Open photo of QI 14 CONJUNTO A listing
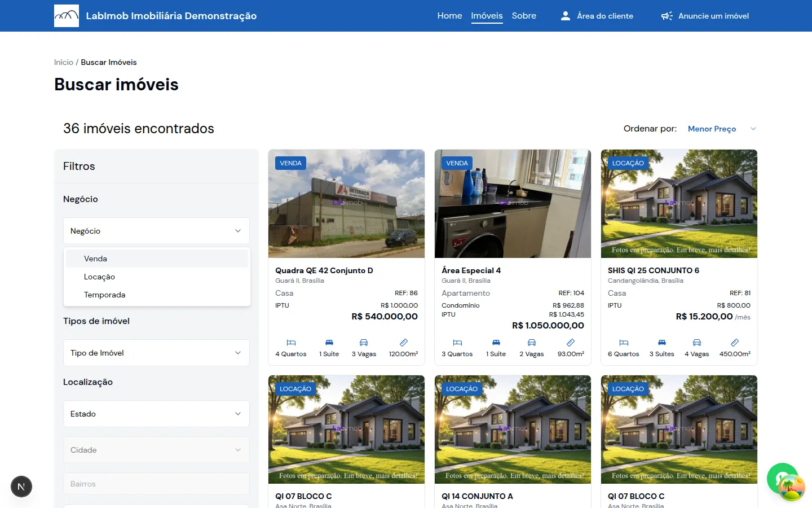This screenshot has width=812, height=508. click(513, 430)
